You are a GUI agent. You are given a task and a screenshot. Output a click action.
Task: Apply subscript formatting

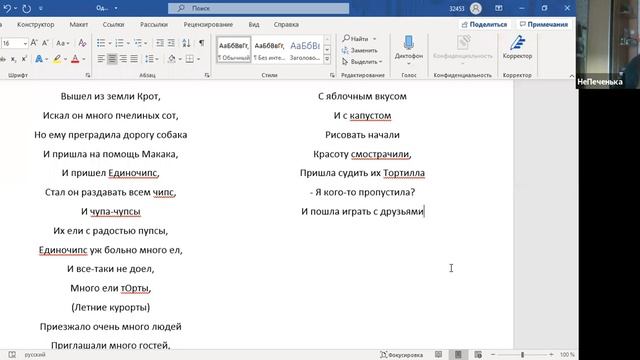click(13, 60)
